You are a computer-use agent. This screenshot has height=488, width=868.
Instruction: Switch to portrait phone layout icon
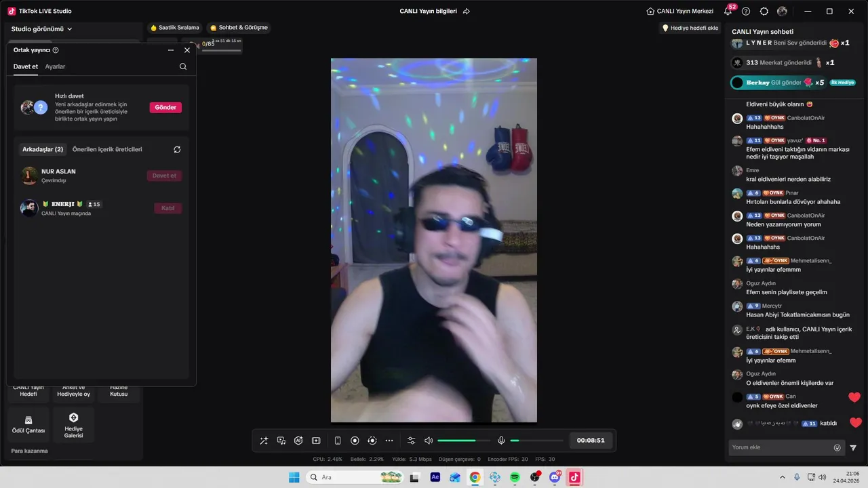click(338, 441)
